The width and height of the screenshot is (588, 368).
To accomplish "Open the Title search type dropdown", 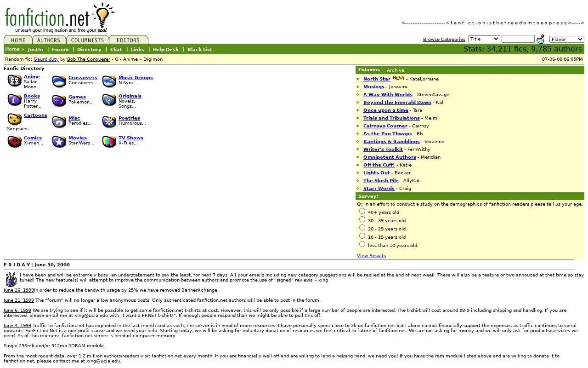I will click(x=484, y=39).
